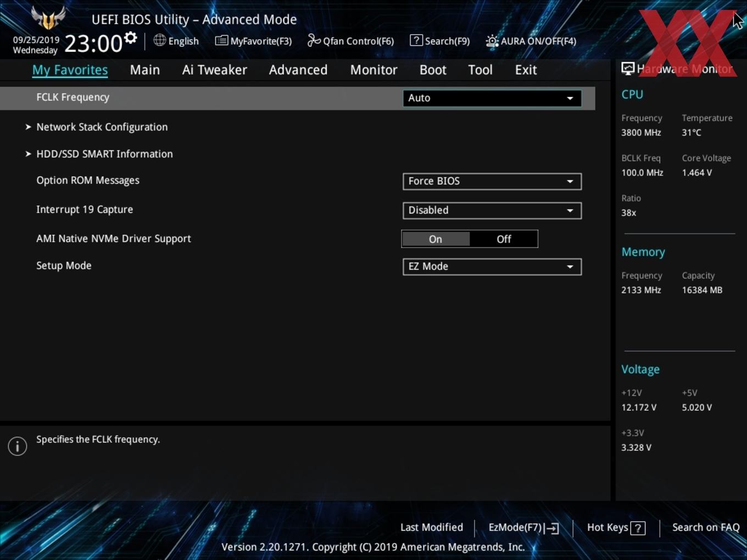Click the memory frequency value 2133 MHz
The image size is (747, 560).
coord(641,290)
